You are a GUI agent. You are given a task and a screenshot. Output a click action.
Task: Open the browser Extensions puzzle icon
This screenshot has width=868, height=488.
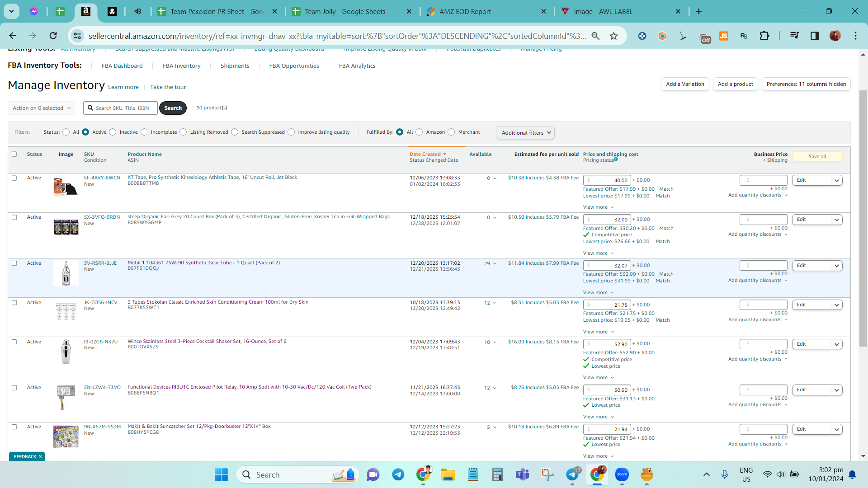764,36
